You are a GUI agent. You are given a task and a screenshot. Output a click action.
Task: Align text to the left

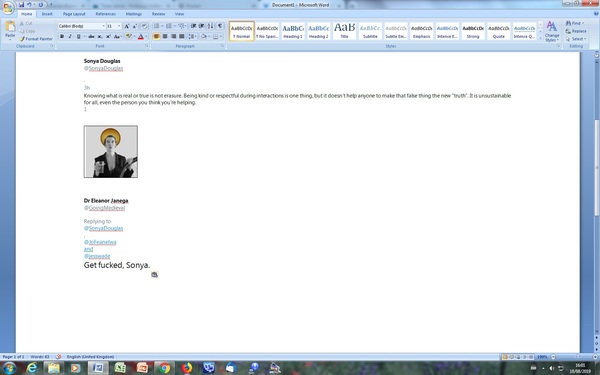tap(156, 36)
